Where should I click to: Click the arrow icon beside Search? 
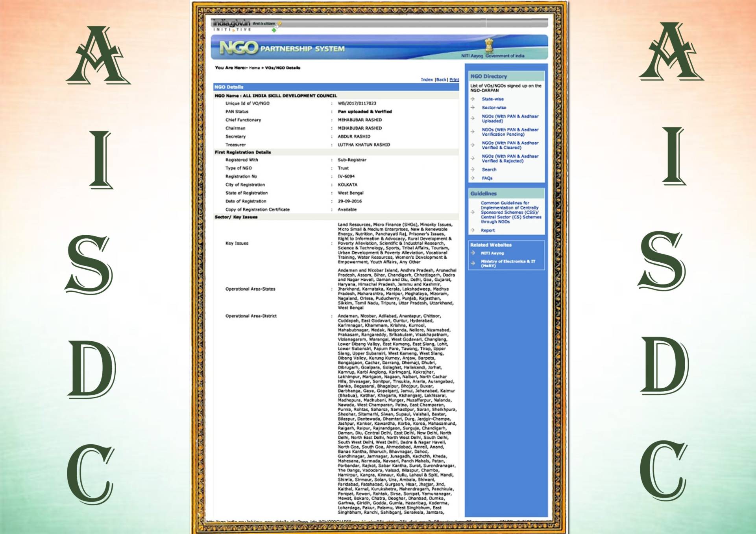[473, 169]
